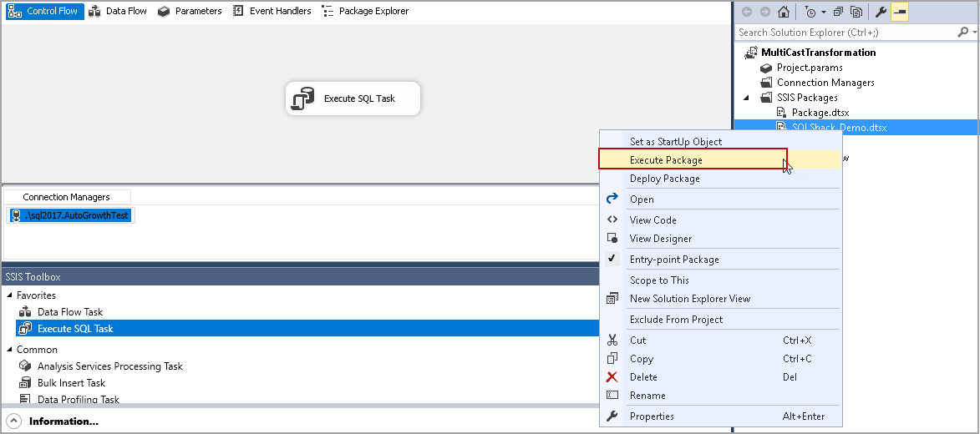Click the red Delete icon in context menu
980x434 pixels.
[612, 377]
